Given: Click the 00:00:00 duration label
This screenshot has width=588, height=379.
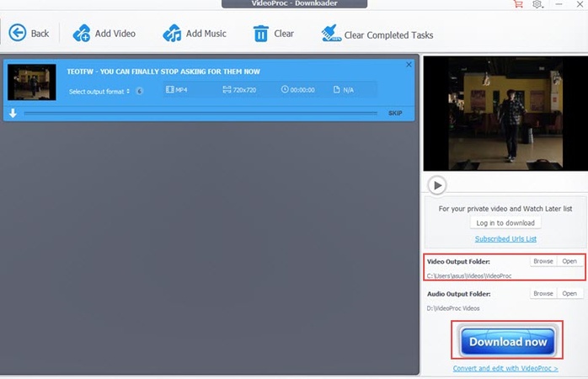Looking at the screenshot, I should (x=297, y=90).
